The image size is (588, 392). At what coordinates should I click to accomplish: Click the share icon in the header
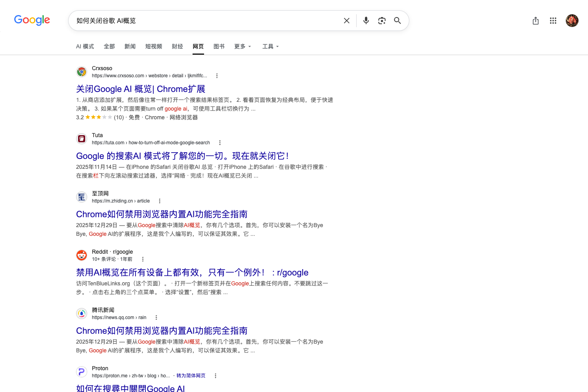pos(536,21)
